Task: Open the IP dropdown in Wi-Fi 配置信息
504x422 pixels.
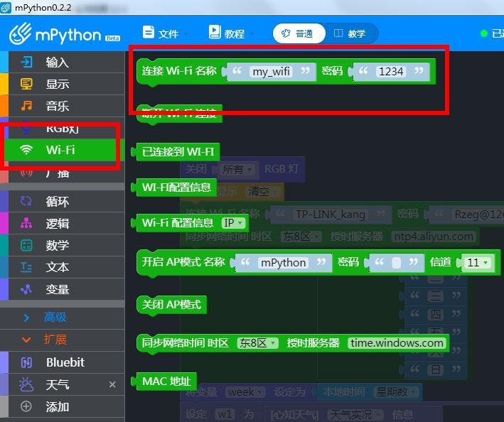Action: tap(233, 222)
